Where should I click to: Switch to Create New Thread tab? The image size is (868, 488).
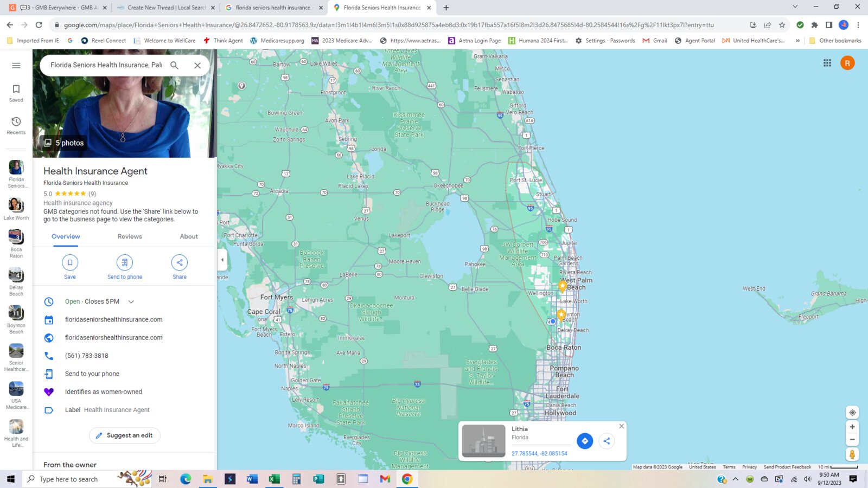(165, 8)
